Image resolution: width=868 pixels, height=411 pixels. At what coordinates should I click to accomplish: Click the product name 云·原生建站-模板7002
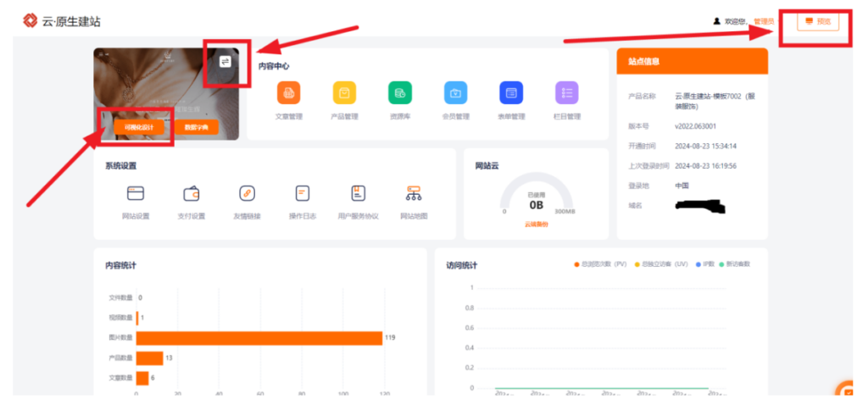pyautogui.click(x=715, y=101)
